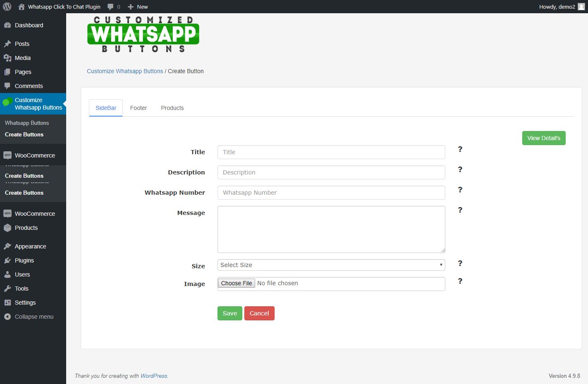The image size is (588, 384).
Task: Click the Choose File button for Image
Action: pyautogui.click(x=237, y=283)
